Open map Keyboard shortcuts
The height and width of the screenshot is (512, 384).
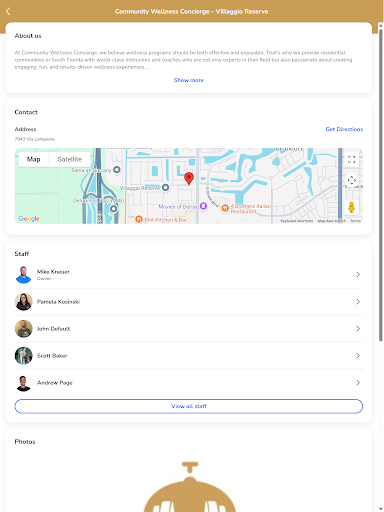[x=297, y=221]
